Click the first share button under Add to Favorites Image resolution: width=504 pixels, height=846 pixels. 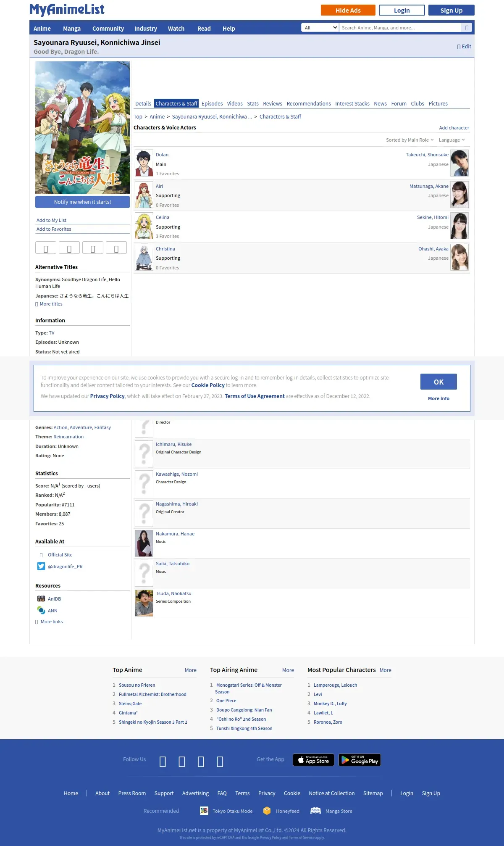click(46, 248)
